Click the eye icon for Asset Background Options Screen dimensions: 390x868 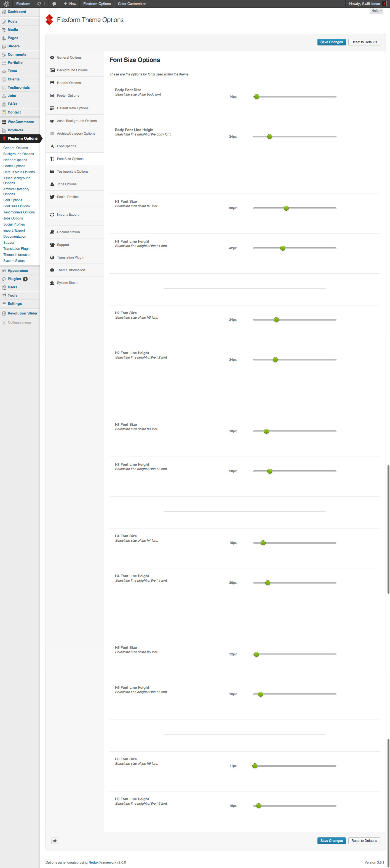click(52, 121)
